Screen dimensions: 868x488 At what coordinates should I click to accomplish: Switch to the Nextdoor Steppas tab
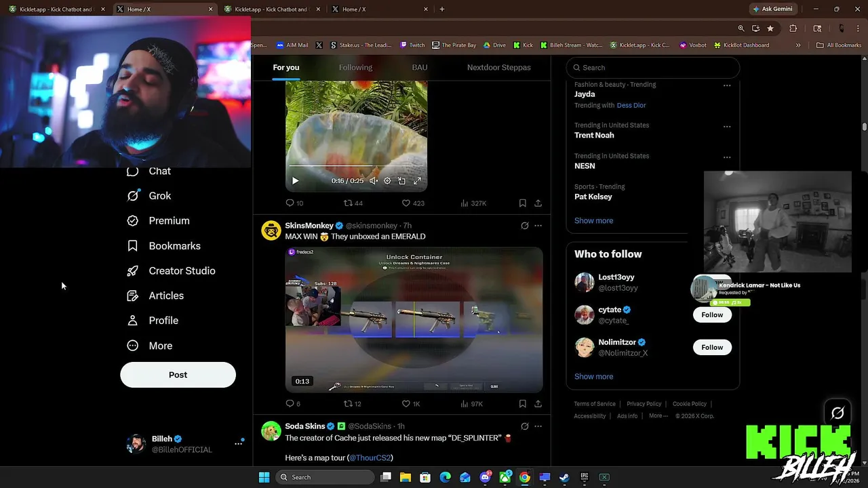tap(499, 68)
